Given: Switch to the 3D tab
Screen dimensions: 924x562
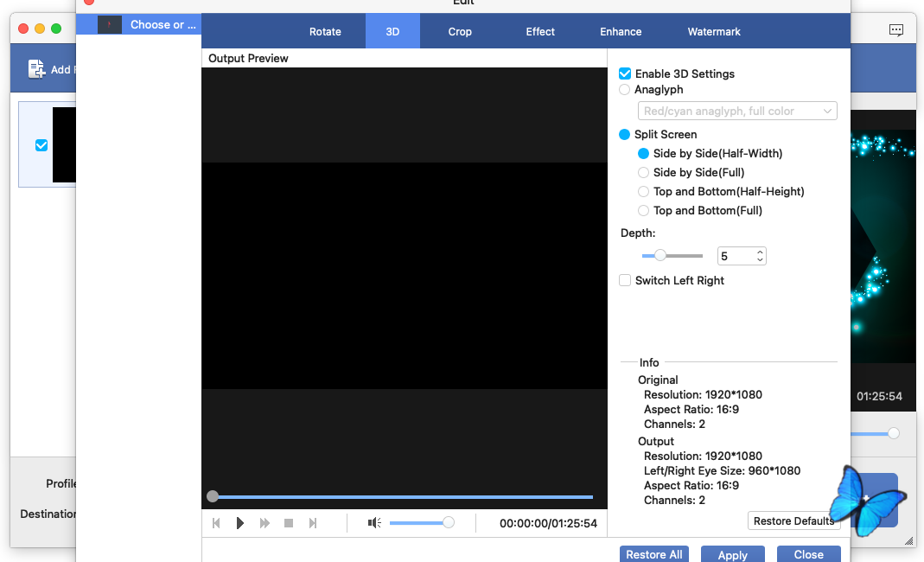Looking at the screenshot, I should [392, 31].
